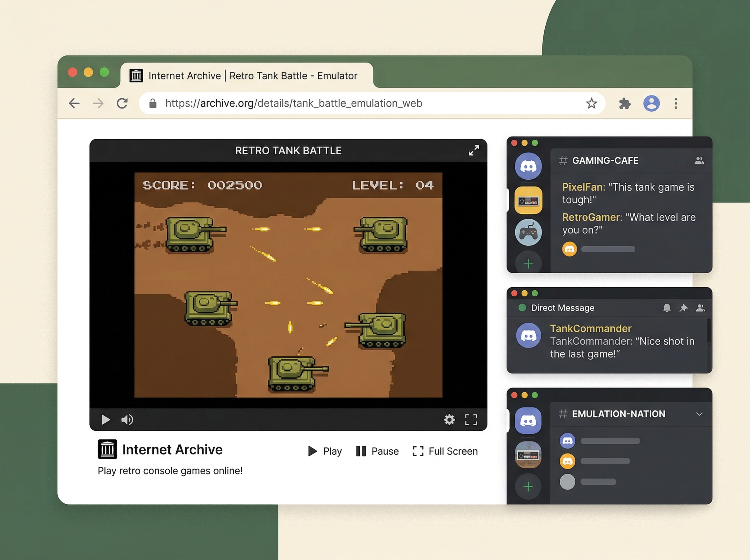Click the archive.org address bar
Image resolution: width=750 pixels, height=560 pixels.
tap(293, 103)
